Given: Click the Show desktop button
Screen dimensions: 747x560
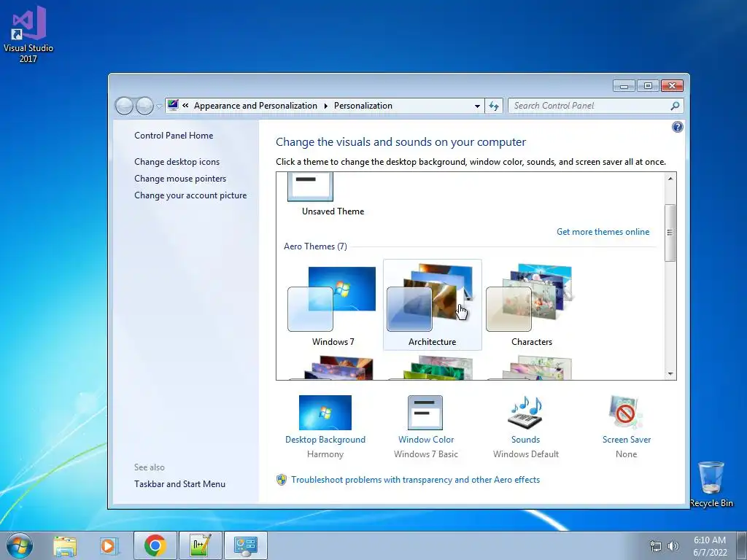Looking at the screenshot, I should click(x=742, y=545).
